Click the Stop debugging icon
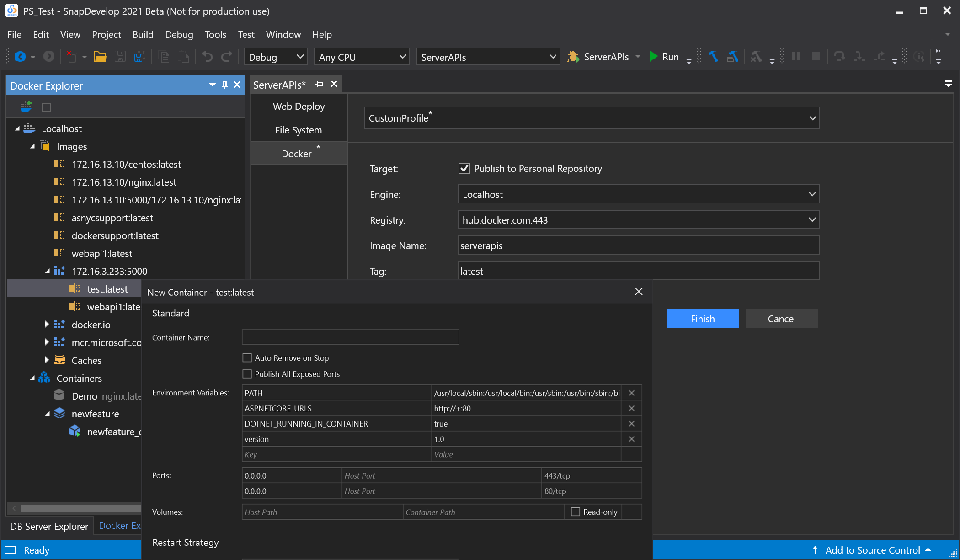This screenshot has width=960, height=560. pyautogui.click(x=816, y=57)
